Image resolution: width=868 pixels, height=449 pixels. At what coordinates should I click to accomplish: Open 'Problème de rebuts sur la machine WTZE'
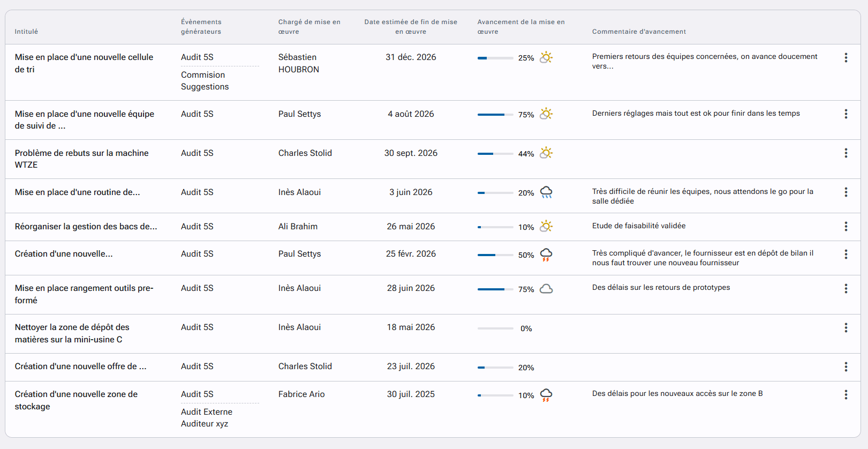tap(82, 159)
